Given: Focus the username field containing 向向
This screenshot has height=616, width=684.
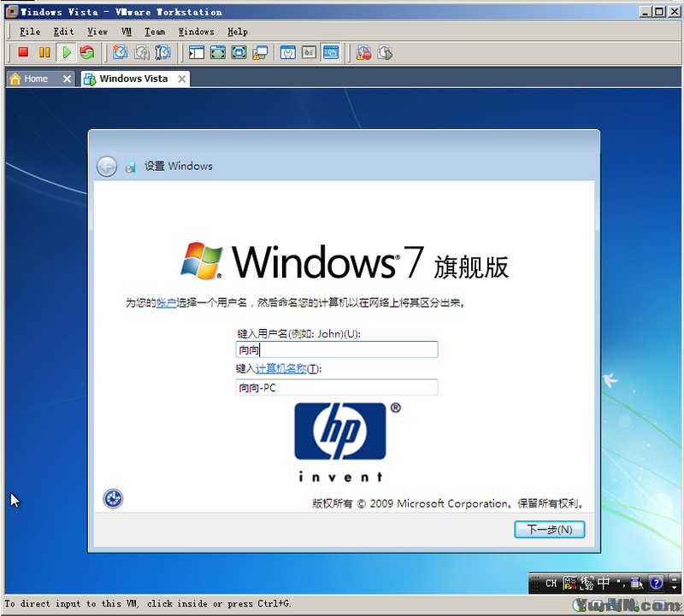Looking at the screenshot, I should click(x=337, y=349).
